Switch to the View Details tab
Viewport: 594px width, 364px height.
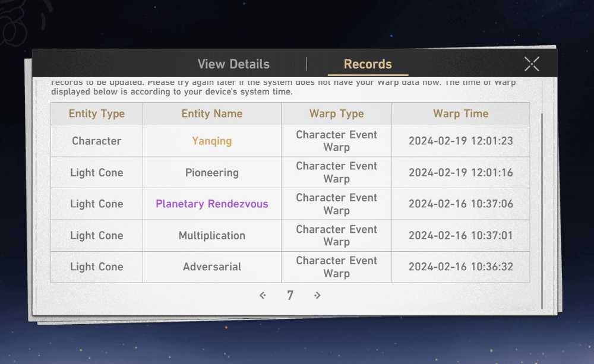click(233, 64)
